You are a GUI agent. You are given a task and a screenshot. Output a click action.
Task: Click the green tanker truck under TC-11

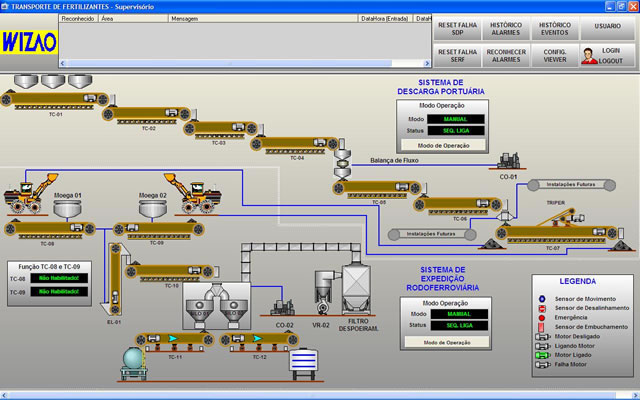tap(133, 363)
